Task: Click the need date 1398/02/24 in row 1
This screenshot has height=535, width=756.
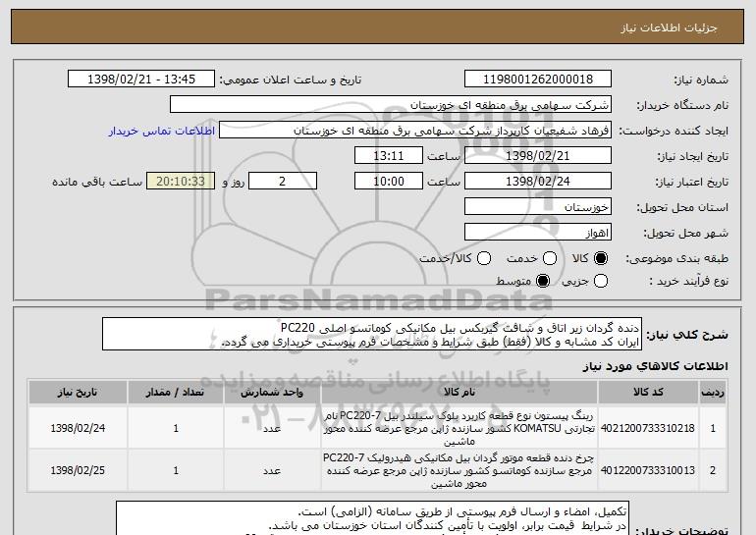Action: [78, 428]
